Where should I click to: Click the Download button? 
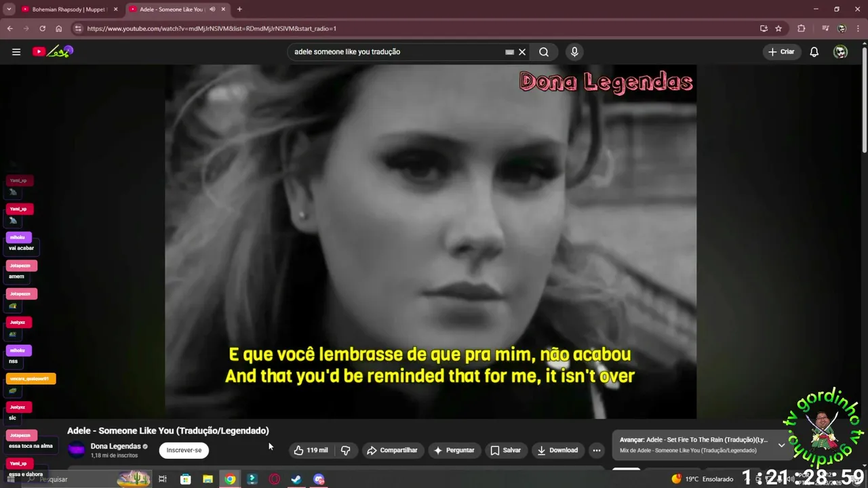(x=557, y=450)
